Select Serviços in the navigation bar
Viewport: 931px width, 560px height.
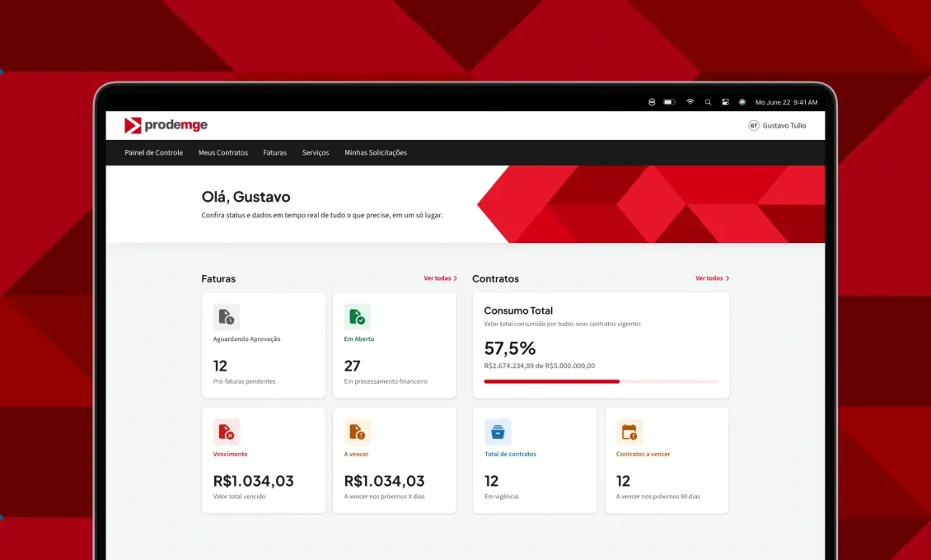click(316, 152)
